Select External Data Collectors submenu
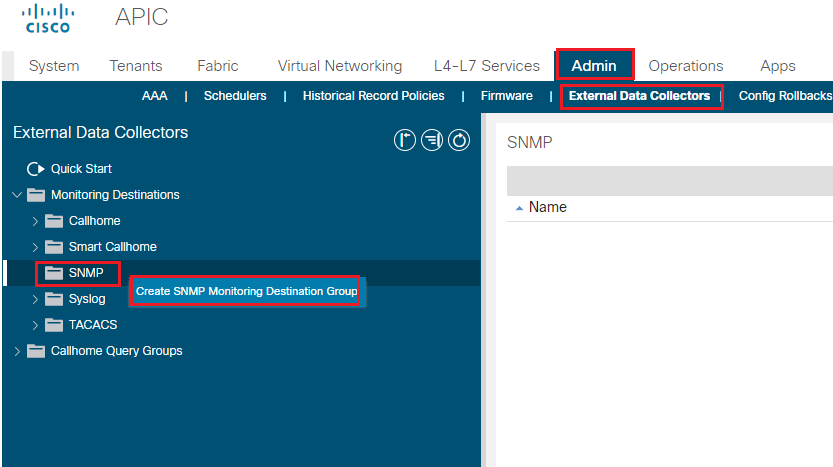The height and width of the screenshot is (467, 833). coord(640,96)
